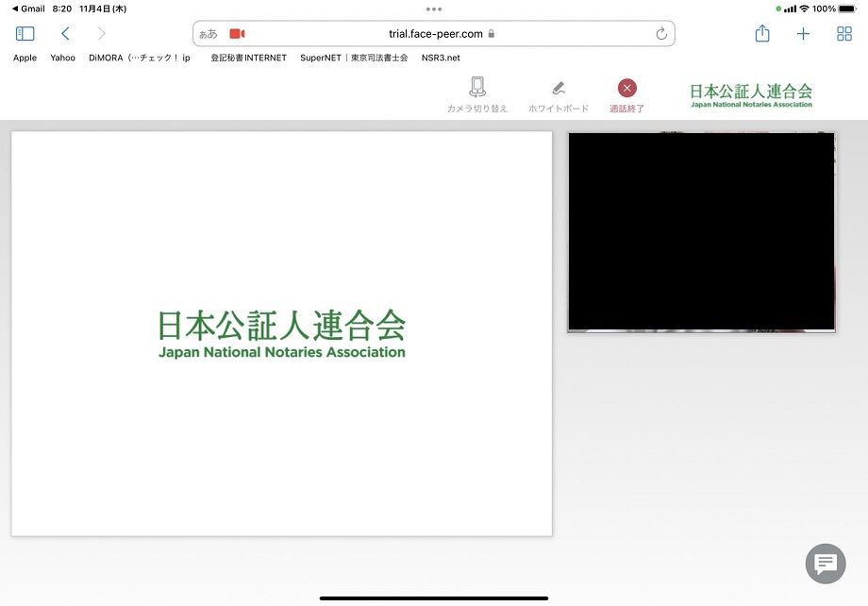Open the Apple bookmark
868x606 pixels.
(x=25, y=58)
